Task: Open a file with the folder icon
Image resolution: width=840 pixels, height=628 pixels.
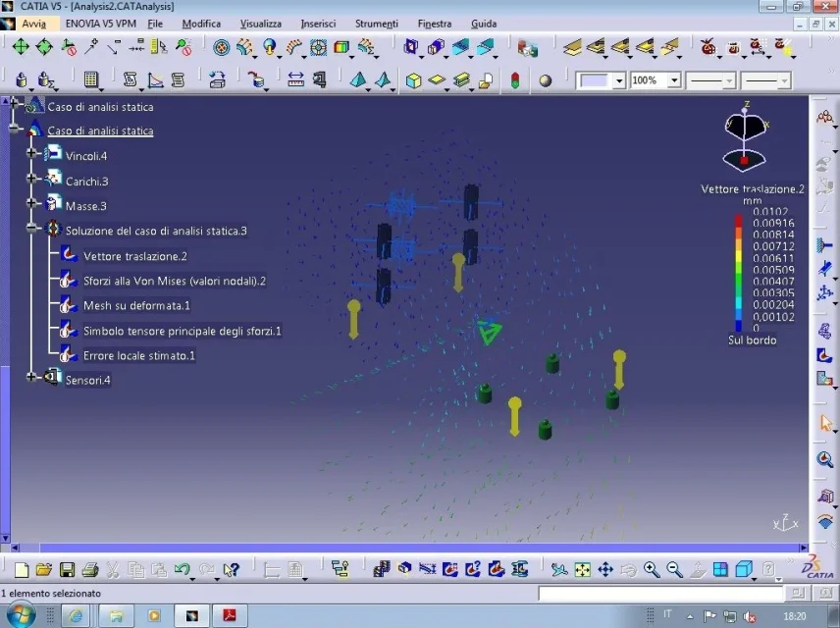Action: point(44,569)
